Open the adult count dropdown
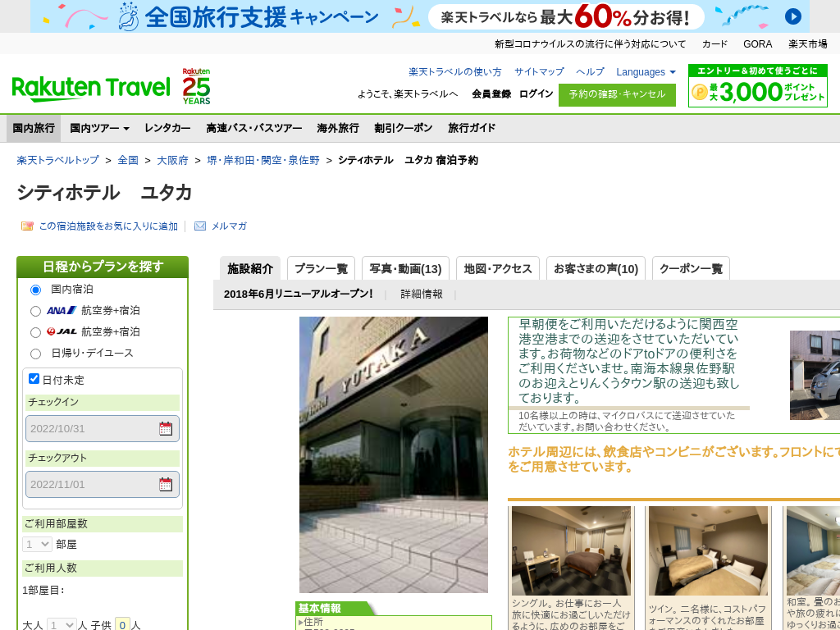Viewport: 840px width, 630px height. 62,624
